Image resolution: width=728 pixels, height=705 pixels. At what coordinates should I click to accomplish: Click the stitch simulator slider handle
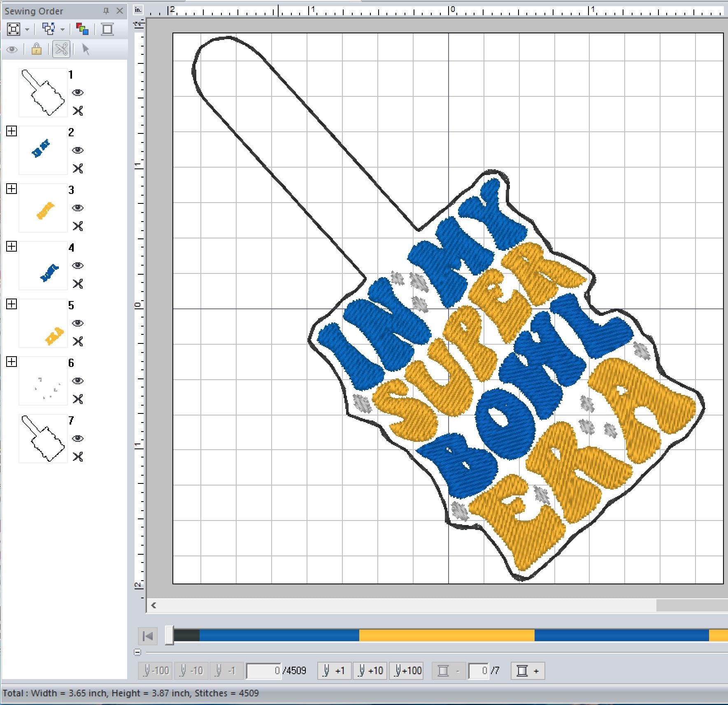click(169, 635)
